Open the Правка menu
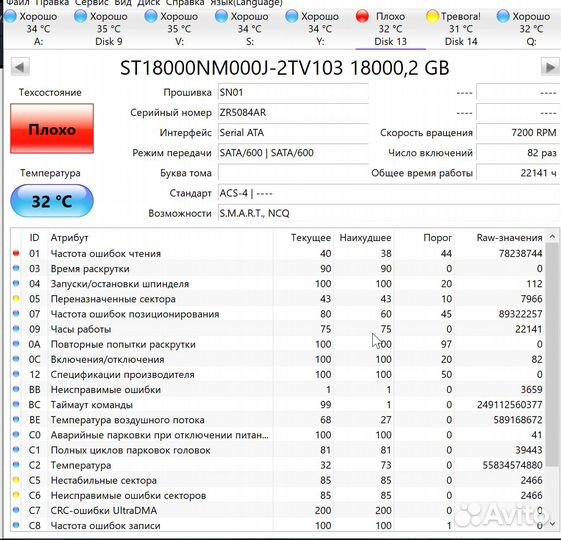561x540 pixels. click(52, 3)
